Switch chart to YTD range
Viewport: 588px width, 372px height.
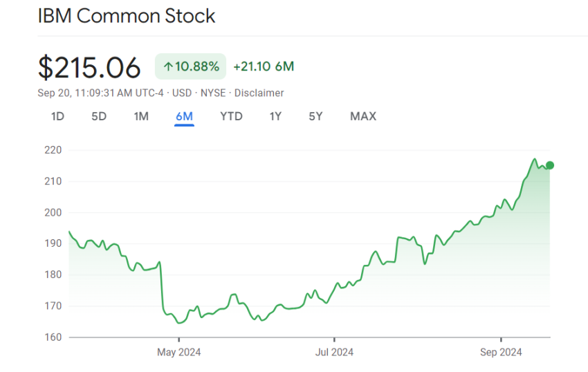[x=231, y=116]
